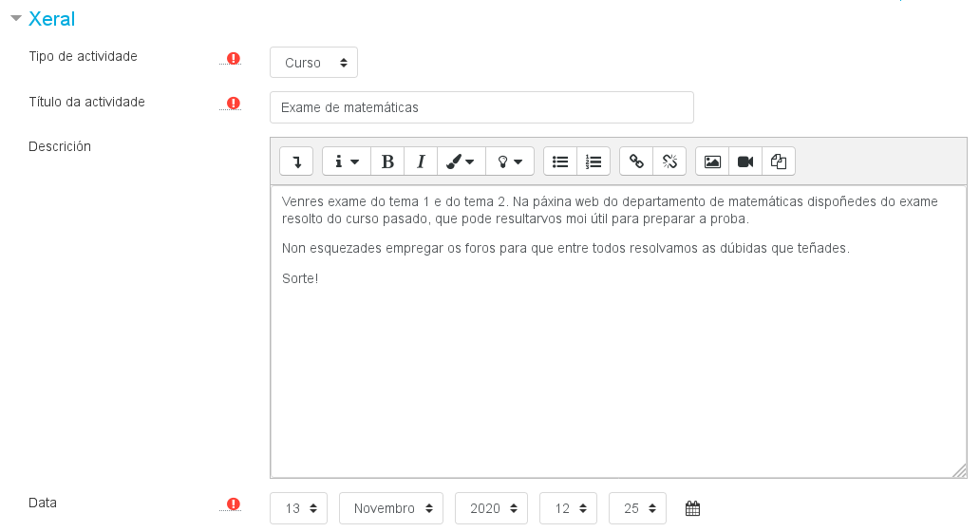Viewport: 980px width, 532px height.
Task: Click the manage files icon
Action: pos(779,161)
